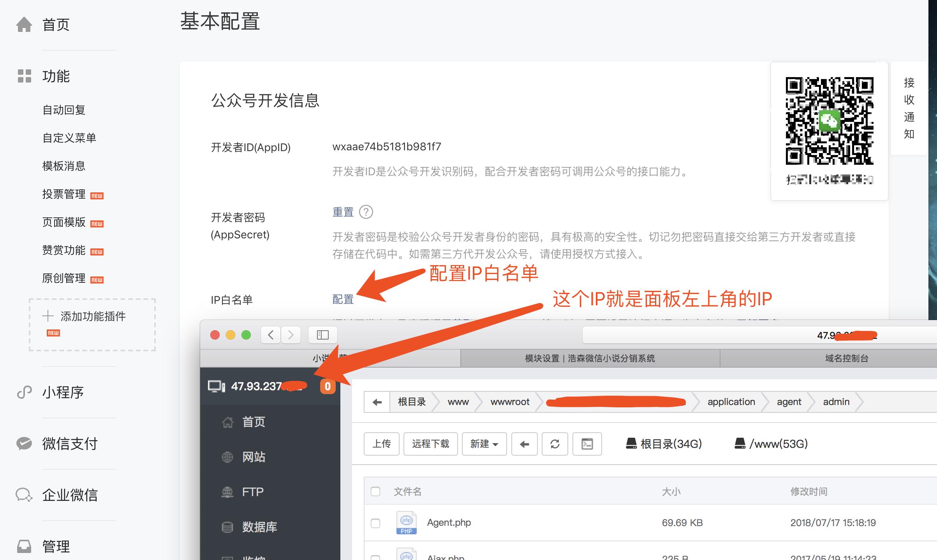Open the 首页 home icon in WeChat sidebar
The image size is (937, 560).
tap(25, 25)
